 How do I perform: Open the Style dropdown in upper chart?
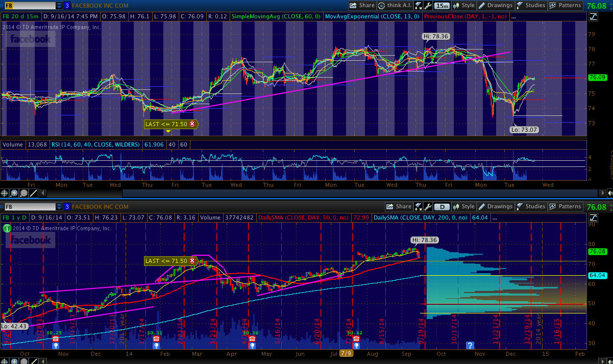tap(463, 6)
